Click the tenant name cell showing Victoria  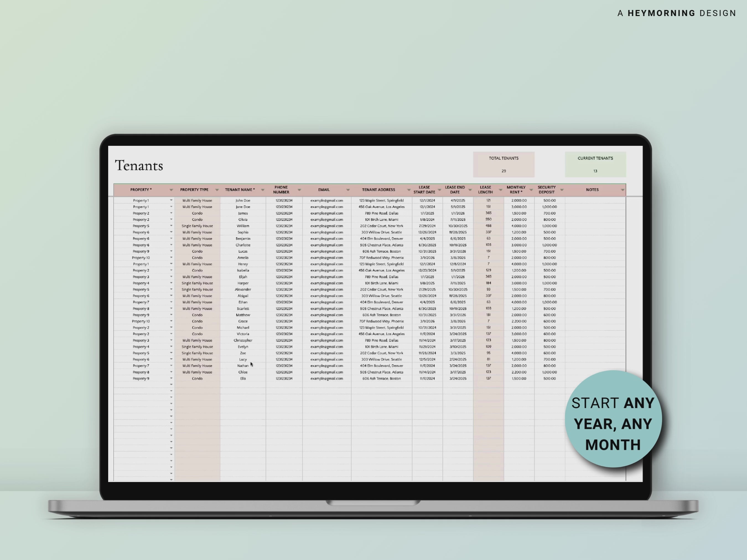(243, 334)
